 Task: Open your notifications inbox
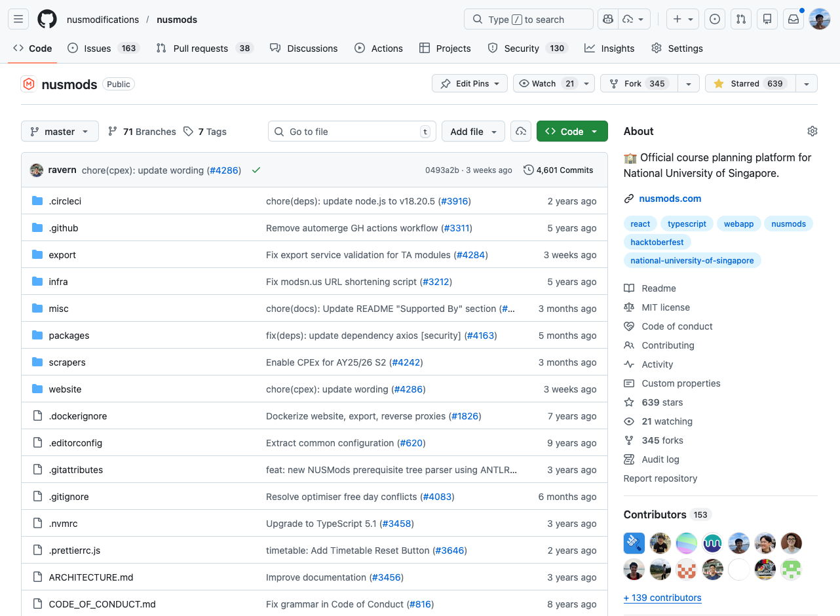tap(793, 19)
